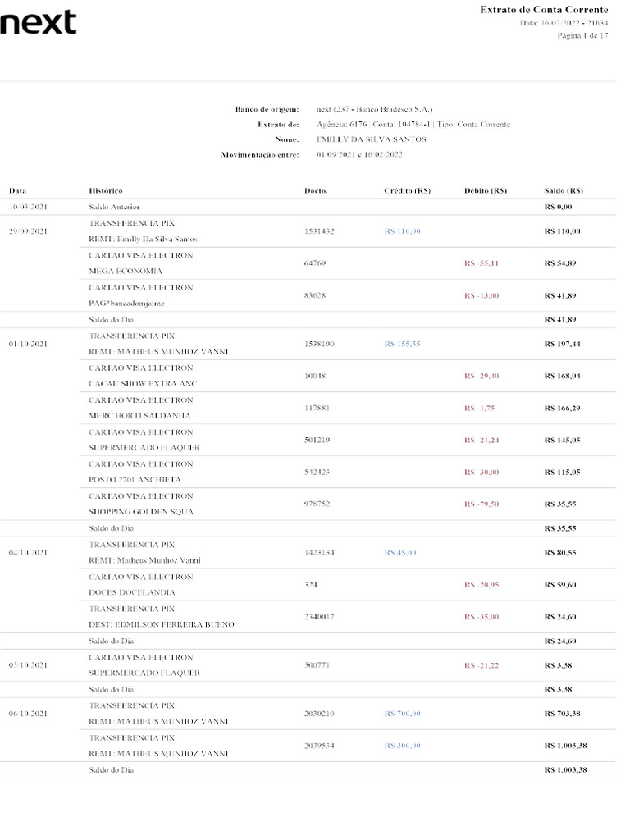Screen dimensions: 630x840
Task: Select the R$ 700,00 credit amount
Action: (402, 714)
